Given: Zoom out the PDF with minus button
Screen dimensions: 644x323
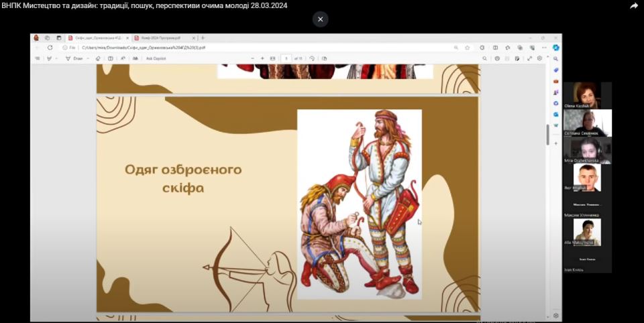Looking at the screenshot, I should point(253,58).
